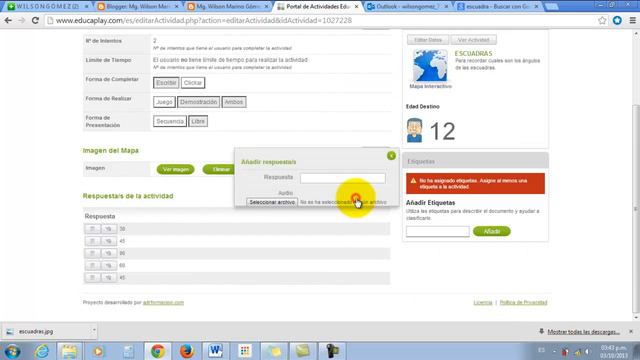Click the Editar Datos button
Image resolution: width=640 pixels, height=360 pixels.
428,40
